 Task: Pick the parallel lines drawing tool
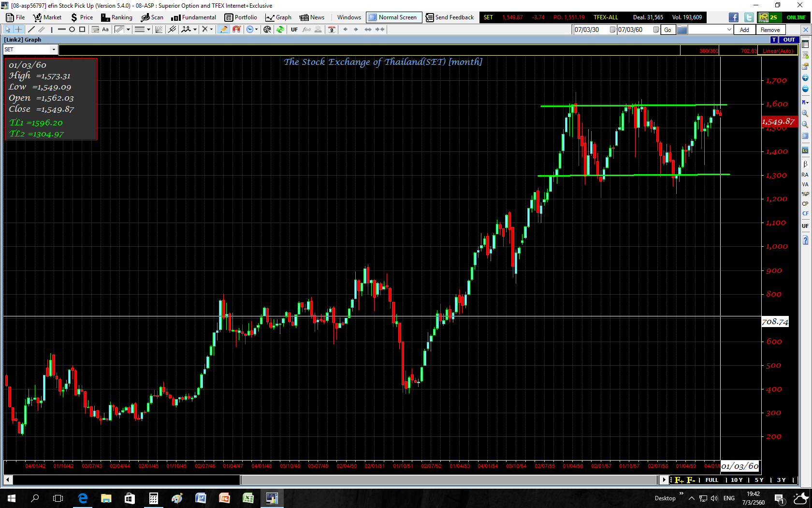[42, 30]
